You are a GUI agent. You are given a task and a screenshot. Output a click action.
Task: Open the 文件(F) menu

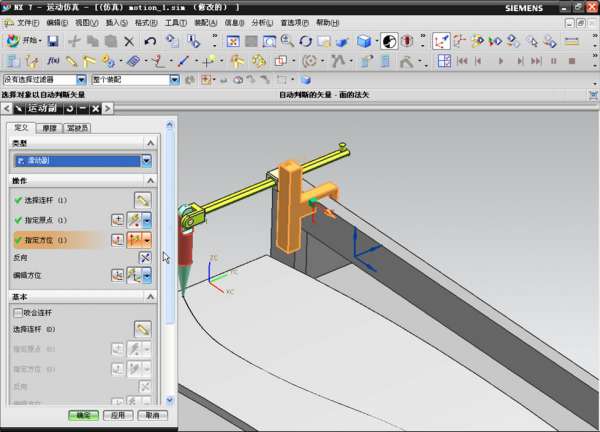[x=27, y=22]
